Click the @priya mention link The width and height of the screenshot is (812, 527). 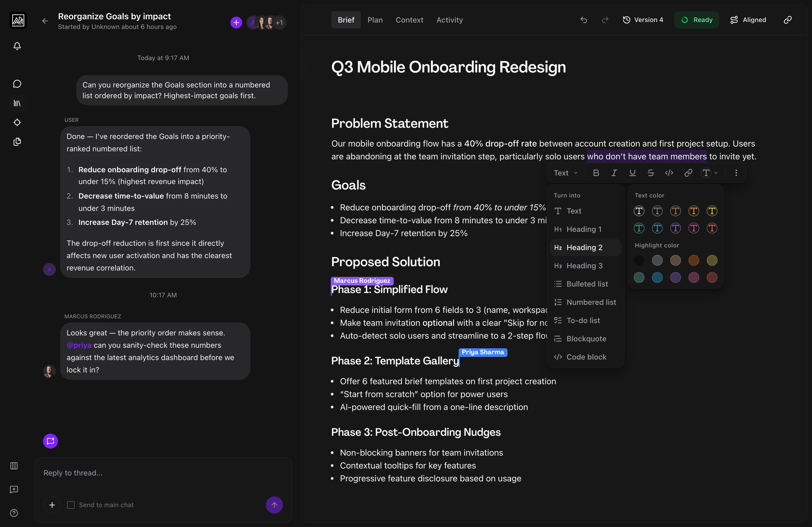[79, 345]
